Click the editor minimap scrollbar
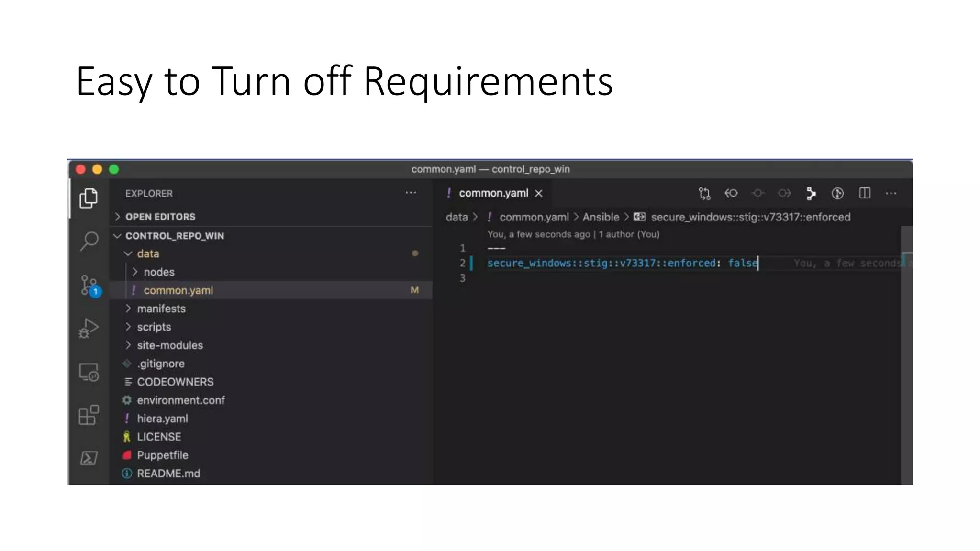Screen dimensions: 980x551 906,355
